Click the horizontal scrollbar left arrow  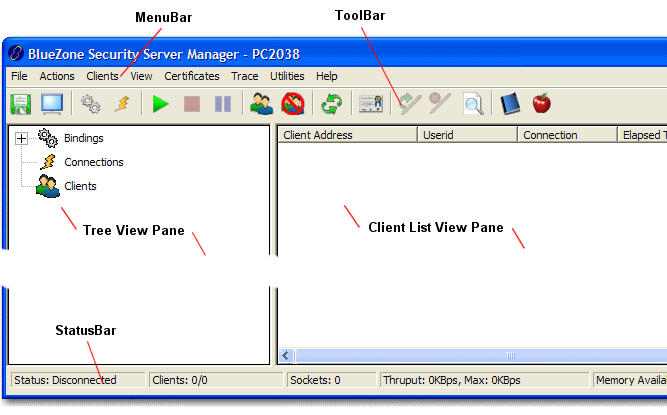pos(286,355)
